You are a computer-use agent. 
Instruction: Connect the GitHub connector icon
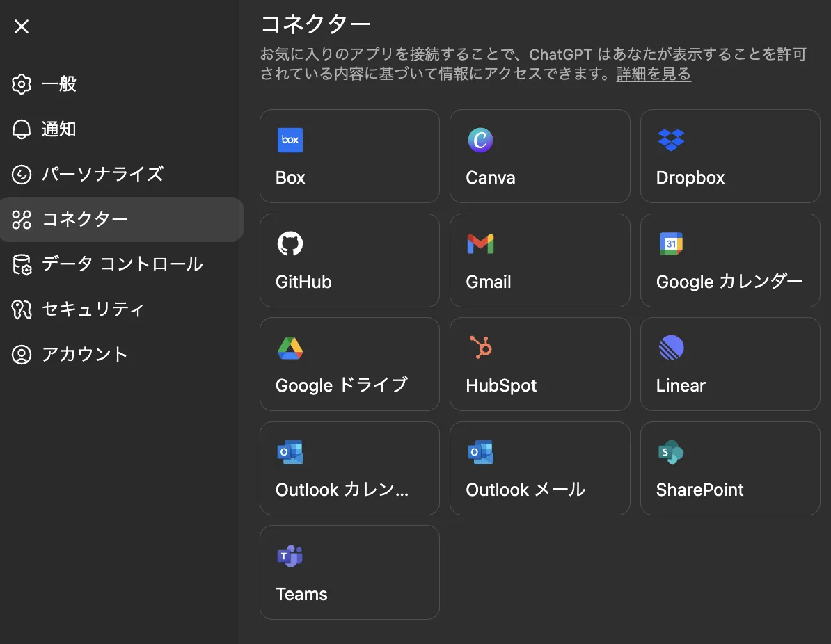(x=290, y=244)
